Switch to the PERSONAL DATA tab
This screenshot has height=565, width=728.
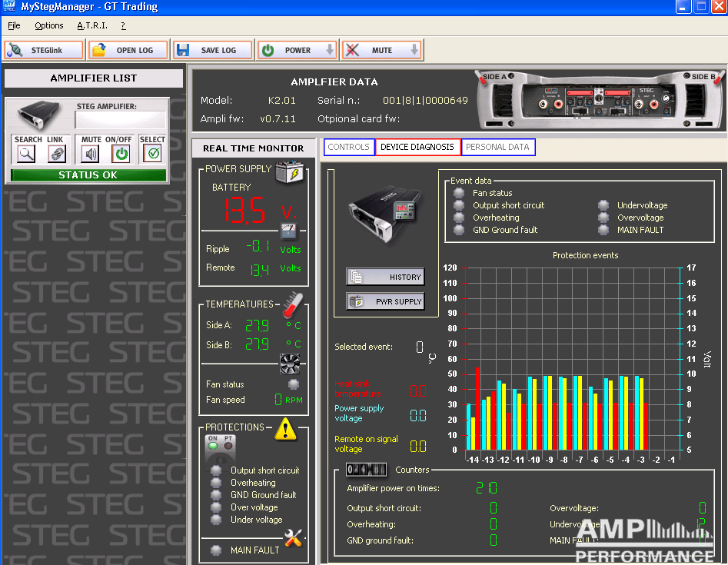pos(497,147)
